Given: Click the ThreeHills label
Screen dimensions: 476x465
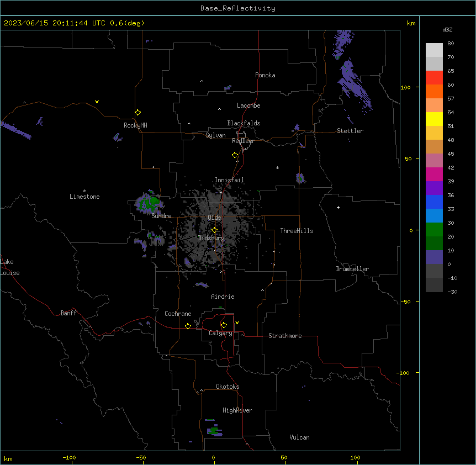Looking at the screenshot, I should [297, 231].
